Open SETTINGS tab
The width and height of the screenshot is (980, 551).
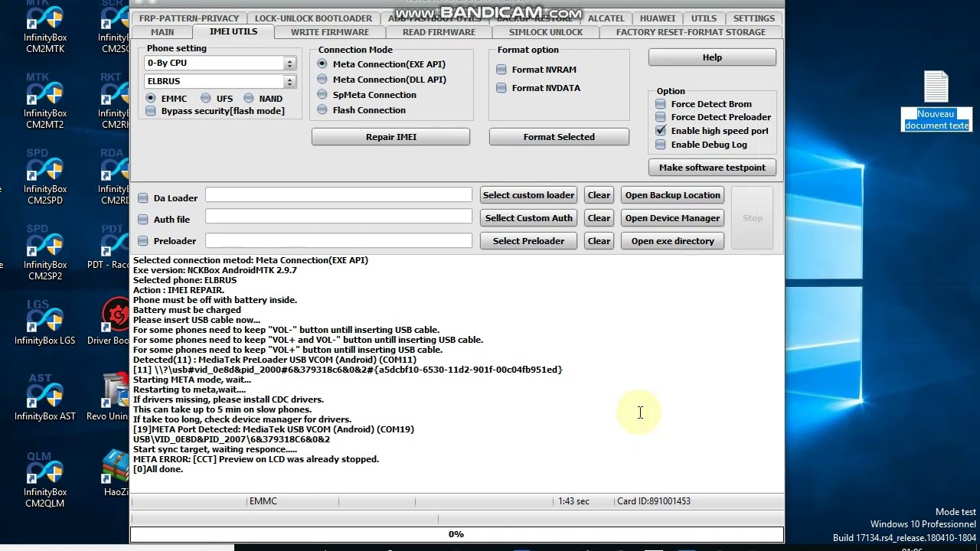(x=754, y=18)
